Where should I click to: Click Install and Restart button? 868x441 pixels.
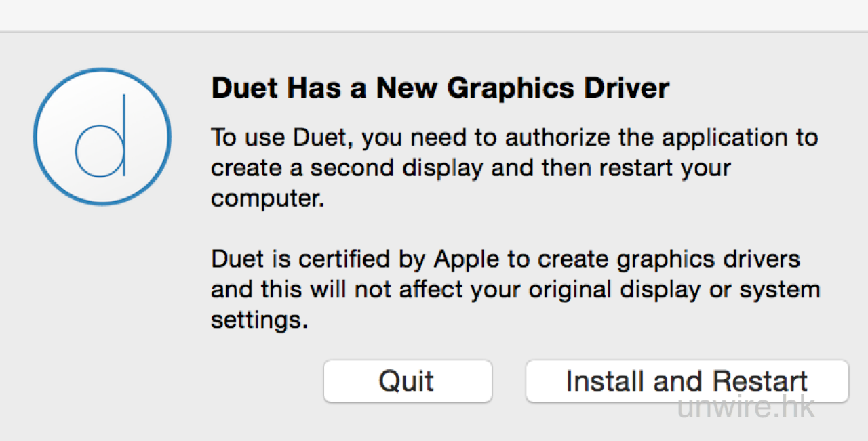[x=686, y=381]
